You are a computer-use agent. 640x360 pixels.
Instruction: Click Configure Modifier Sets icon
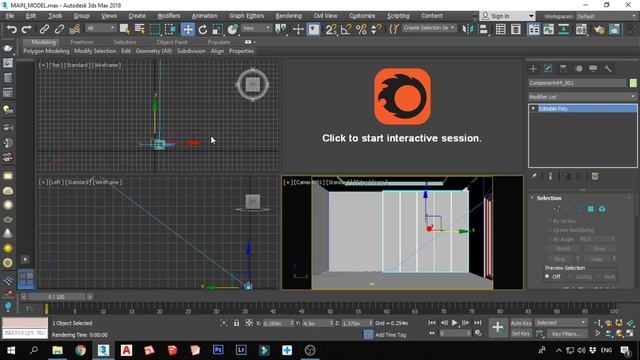tap(596, 176)
